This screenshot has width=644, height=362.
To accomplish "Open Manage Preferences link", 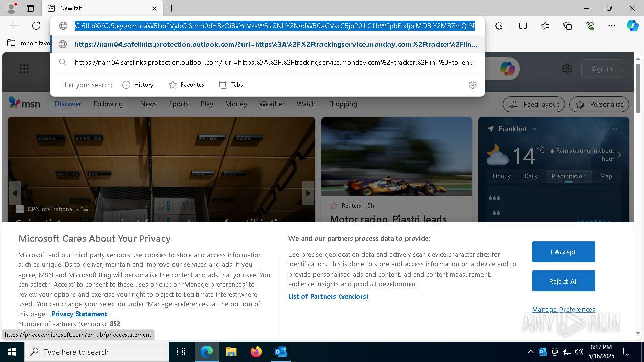I will 563,309.
